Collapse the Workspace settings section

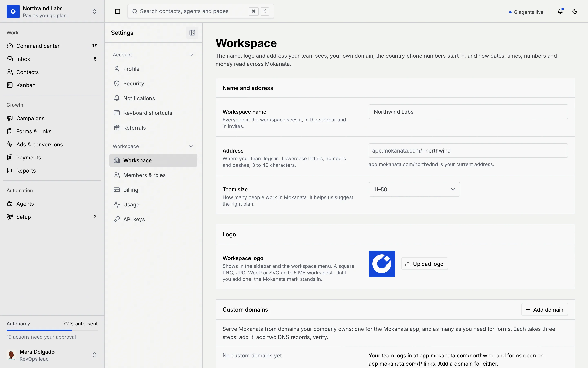pyautogui.click(x=191, y=146)
